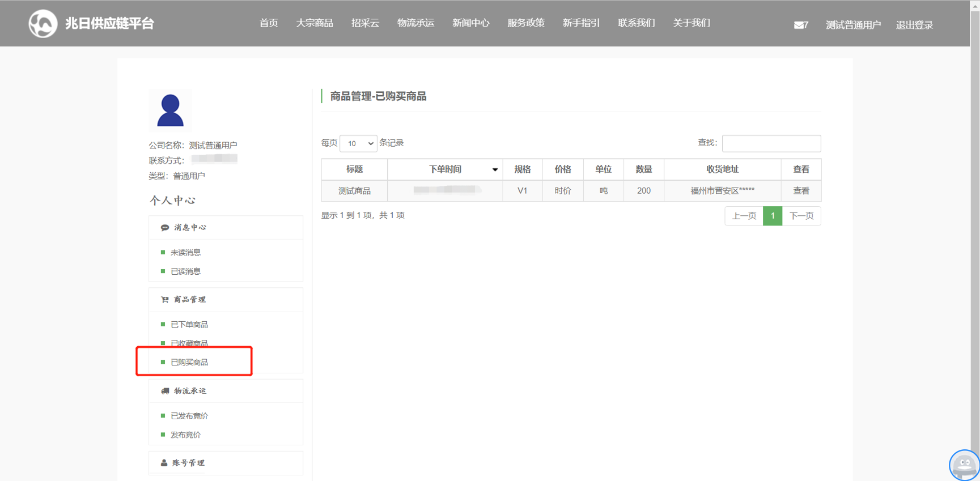This screenshot has width=980, height=481.
Task: Click the sort arrow on 下单时间 column
Action: (x=495, y=170)
